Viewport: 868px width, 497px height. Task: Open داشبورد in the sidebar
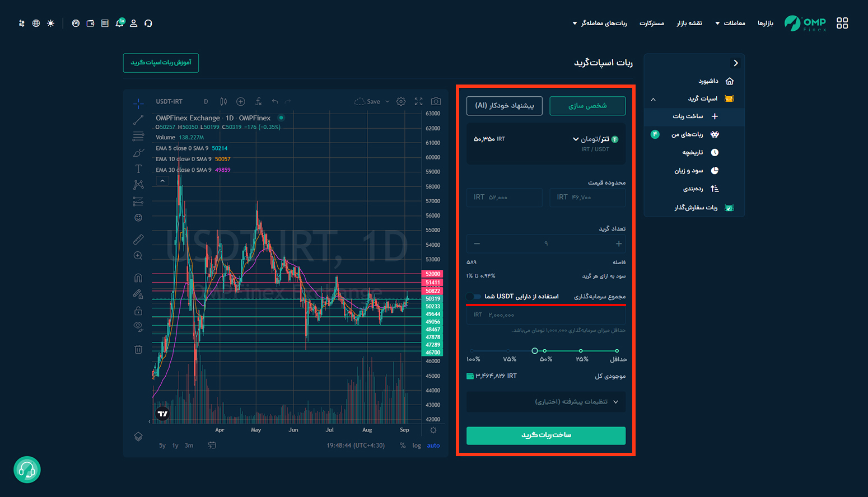716,81
